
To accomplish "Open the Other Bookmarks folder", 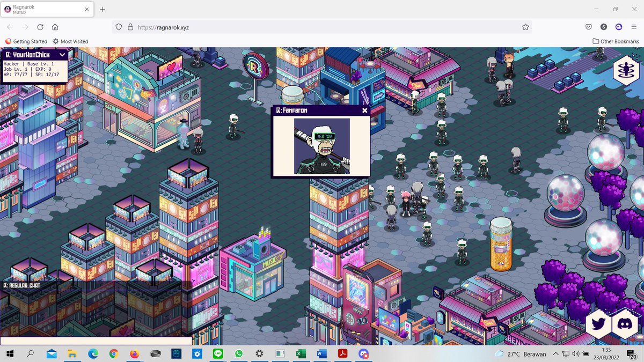I will (616, 41).
